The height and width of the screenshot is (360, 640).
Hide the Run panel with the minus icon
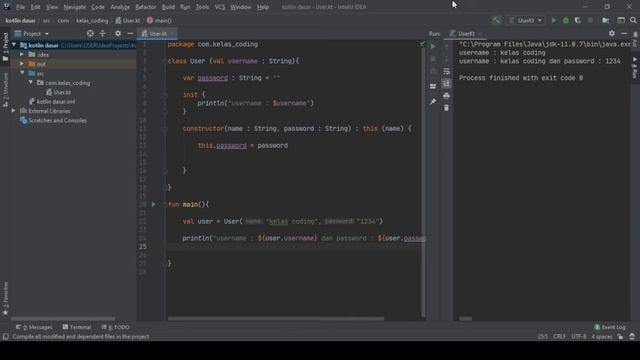[x=624, y=33]
